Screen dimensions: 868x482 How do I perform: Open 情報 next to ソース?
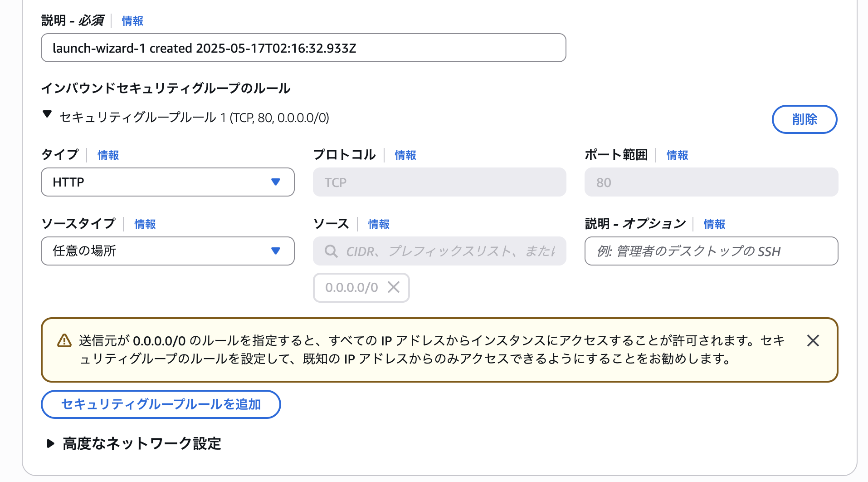pyautogui.click(x=378, y=224)
